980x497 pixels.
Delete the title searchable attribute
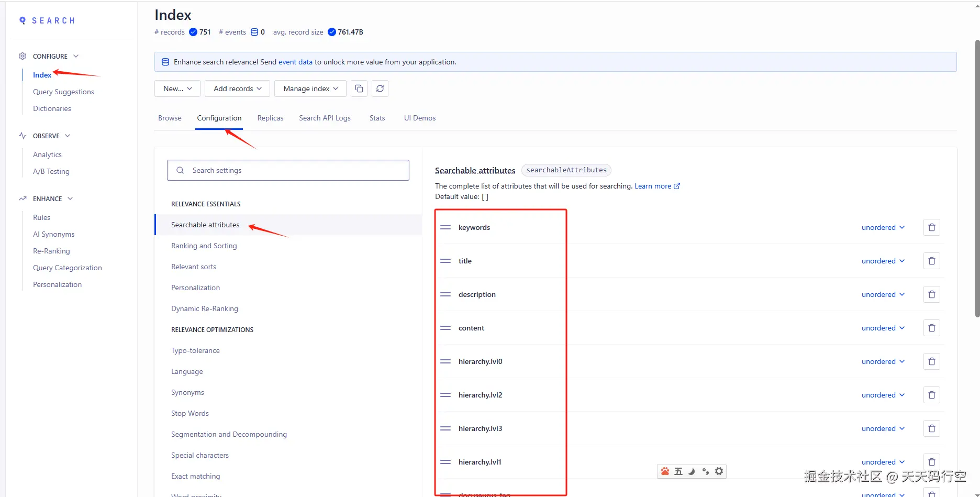tap(932, 261)
